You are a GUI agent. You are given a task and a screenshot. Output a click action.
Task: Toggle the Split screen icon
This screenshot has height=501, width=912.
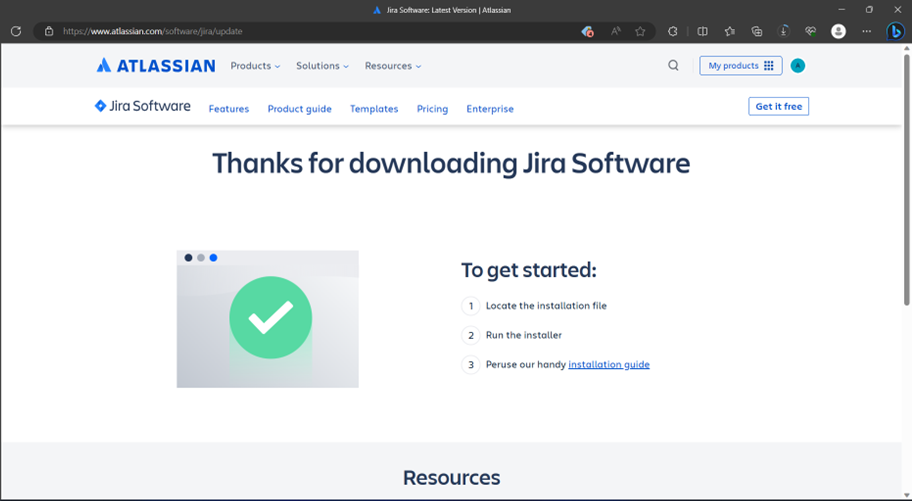703,31
